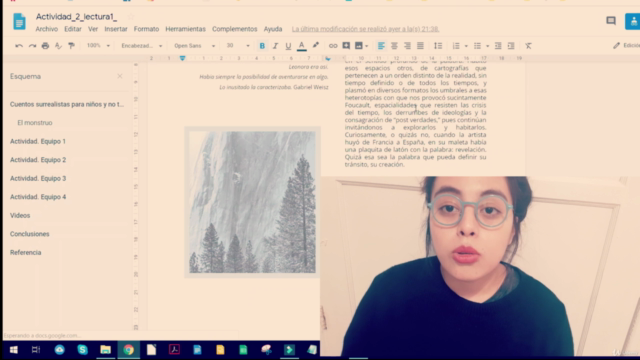Click the add comment icon in toolbar
Image resolution: width=640 pixels, height=360 pixels.
tap(346, 46)
